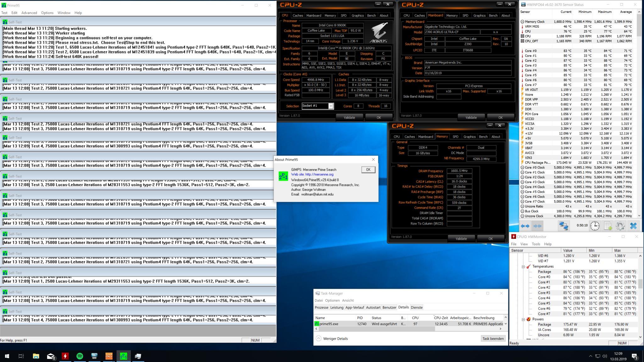This screenshot has height=362, width=644.
Task: Open File Explorer from taskbar
Action: (x=36, y=356)
